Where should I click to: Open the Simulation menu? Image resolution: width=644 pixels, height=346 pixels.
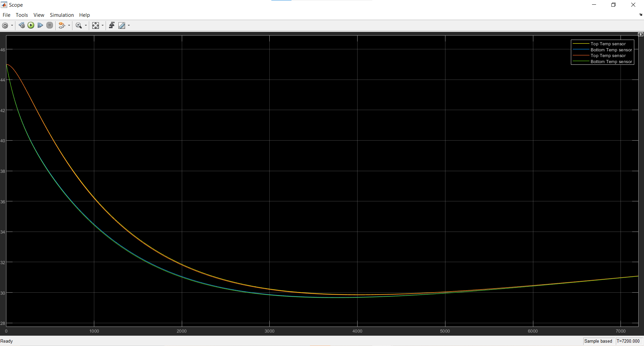click(62, 15)
